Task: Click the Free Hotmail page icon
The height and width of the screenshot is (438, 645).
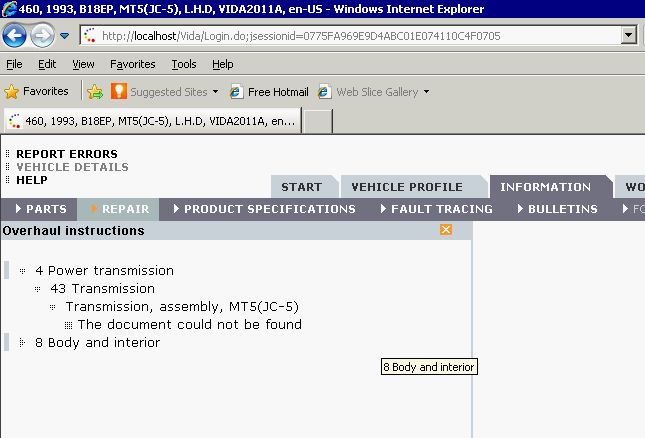Action: coord(236,92)
